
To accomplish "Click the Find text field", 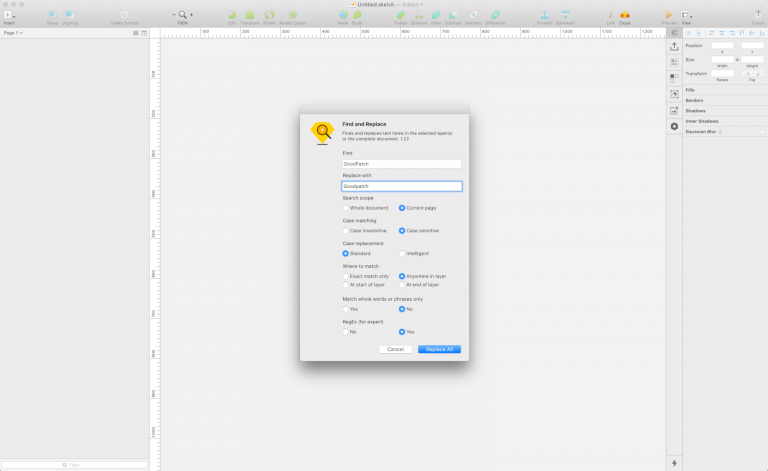I will pyautogui.click(x=401, y=163).
